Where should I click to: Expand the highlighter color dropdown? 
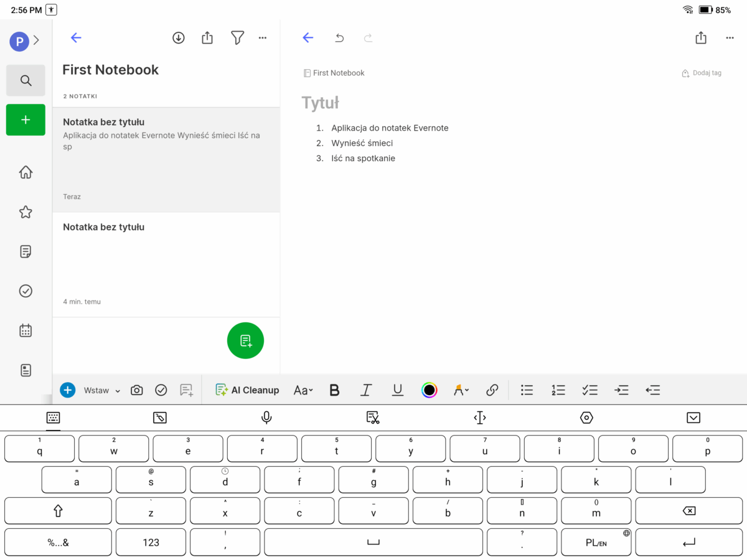point(461,390)
